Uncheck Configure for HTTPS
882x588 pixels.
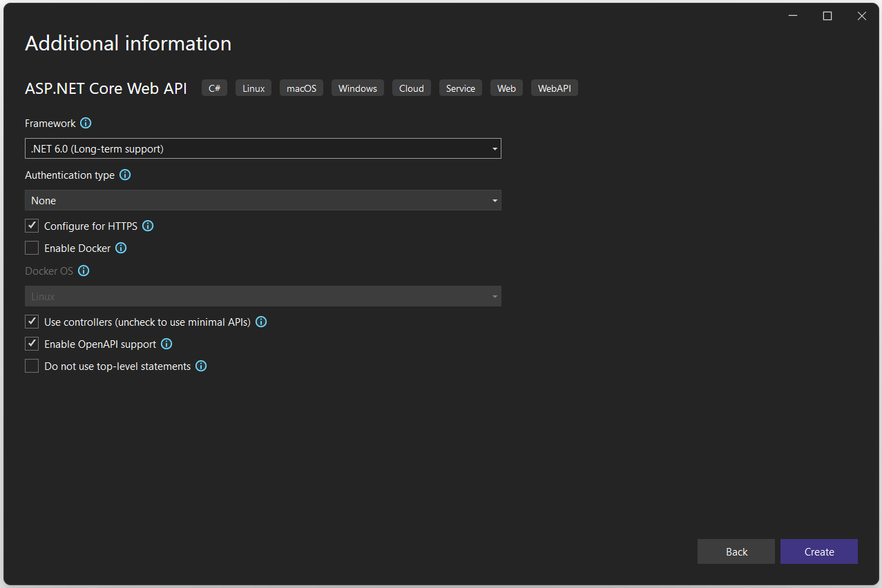click(x=31, y=225)
